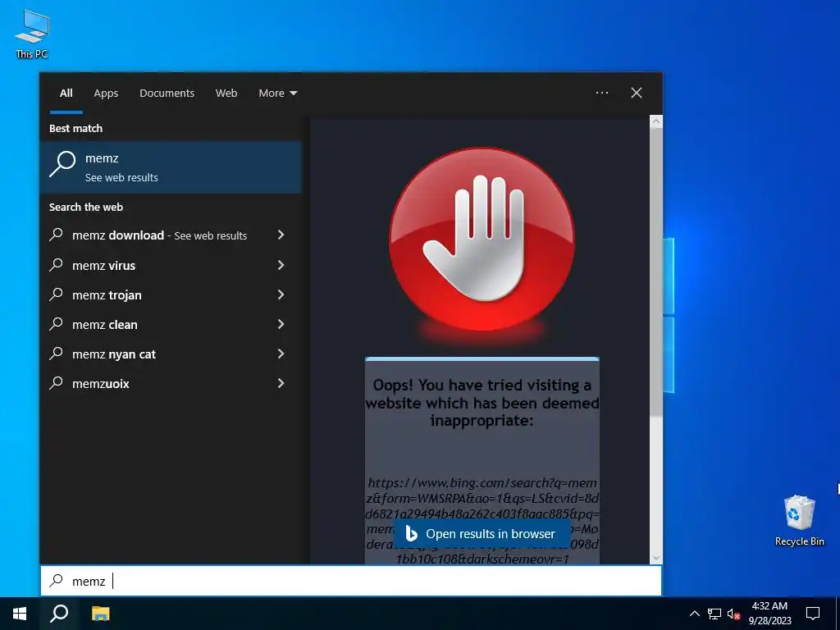Open the Action Center notification icon
The height and width of the screenshot is (630, 840).
click(x=813, y=614)
